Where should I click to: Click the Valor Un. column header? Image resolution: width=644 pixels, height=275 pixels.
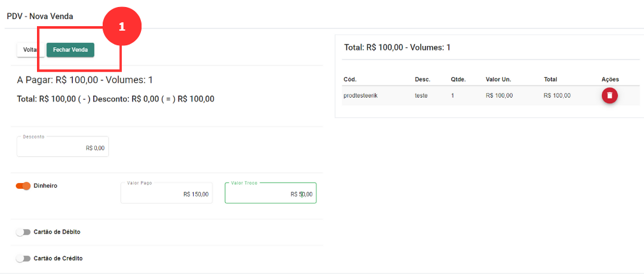[x=498, y=79]
